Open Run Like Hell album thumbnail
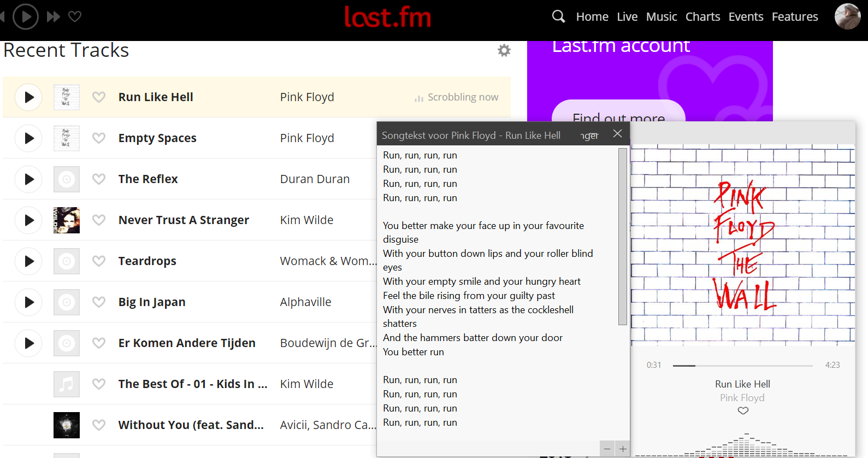This screenshot has height=458, width=868. click(x=67, y=97)
